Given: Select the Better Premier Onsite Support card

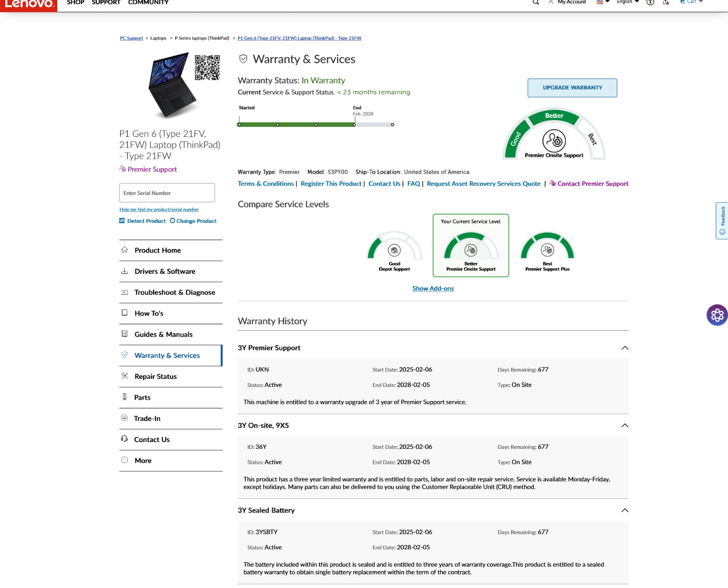Looking at the screenshot, I should 471,246.
